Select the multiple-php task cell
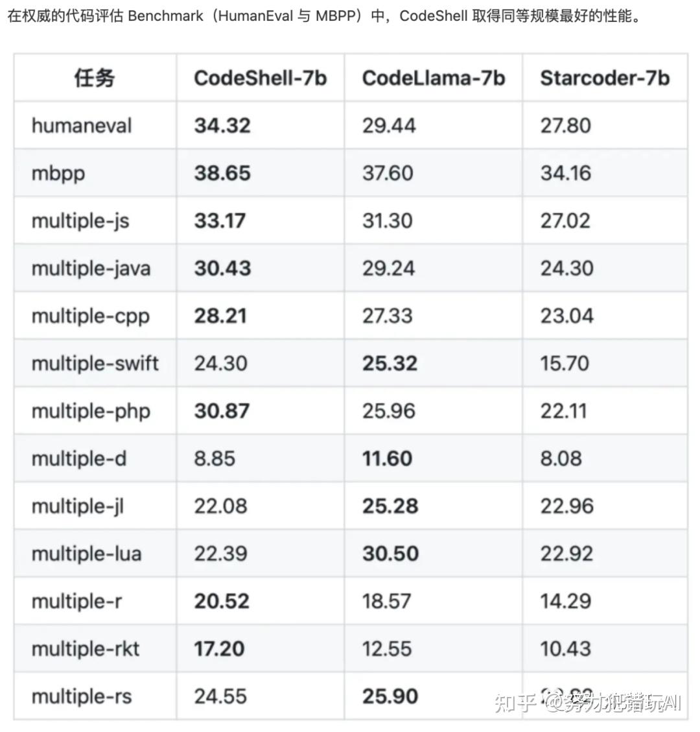The width and height of the screenshot is (700, 732). pyautogui.click(x=91, y=411)
